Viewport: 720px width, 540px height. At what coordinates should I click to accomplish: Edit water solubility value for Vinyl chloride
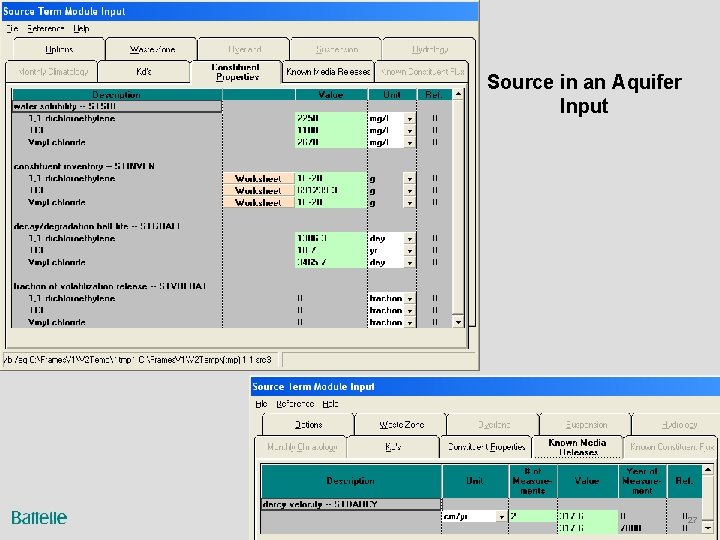tap(331, 142)
